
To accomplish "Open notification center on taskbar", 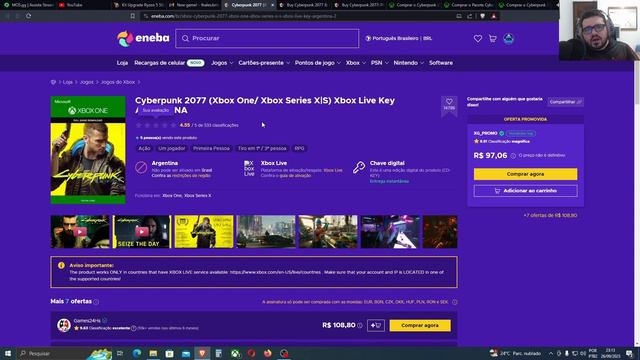I will (629, 353).
